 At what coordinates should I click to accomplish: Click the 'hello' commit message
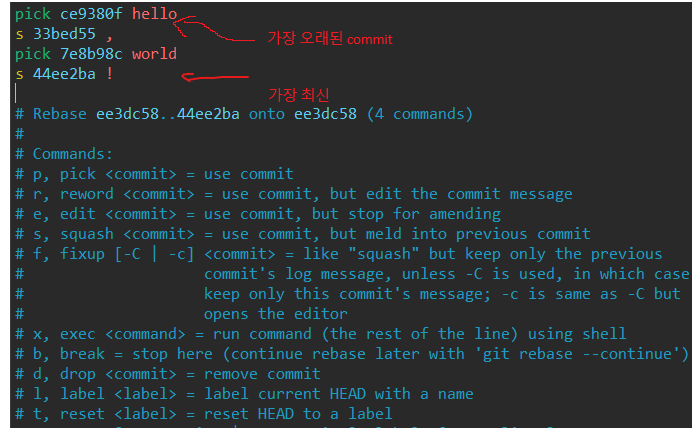pyautogui.click(x=154, y=14)
